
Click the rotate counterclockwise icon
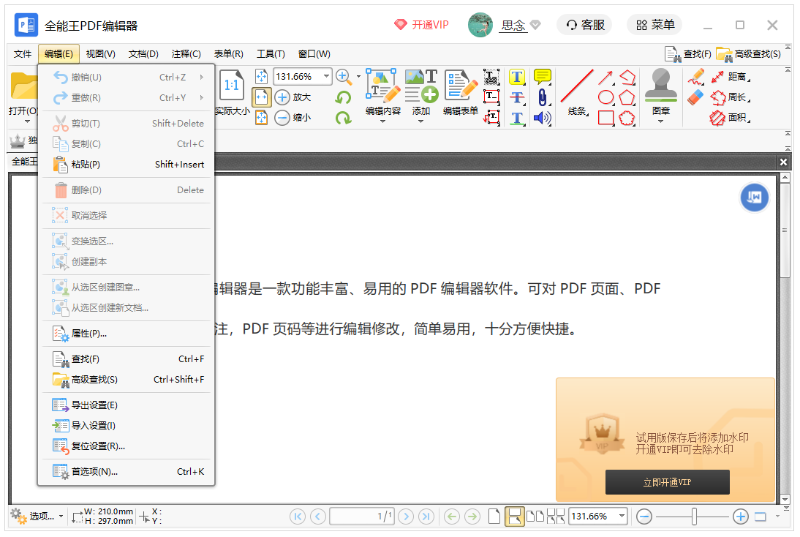click(x=343, y=97)
